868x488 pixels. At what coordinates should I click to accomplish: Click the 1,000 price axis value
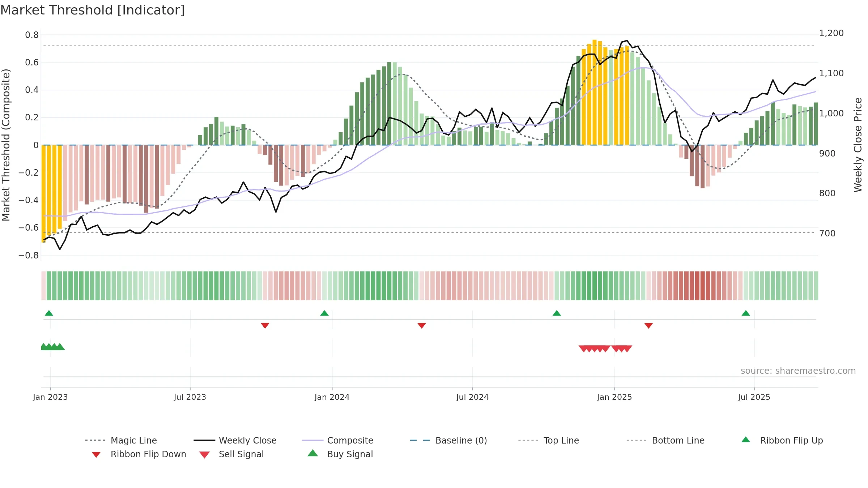831,114
